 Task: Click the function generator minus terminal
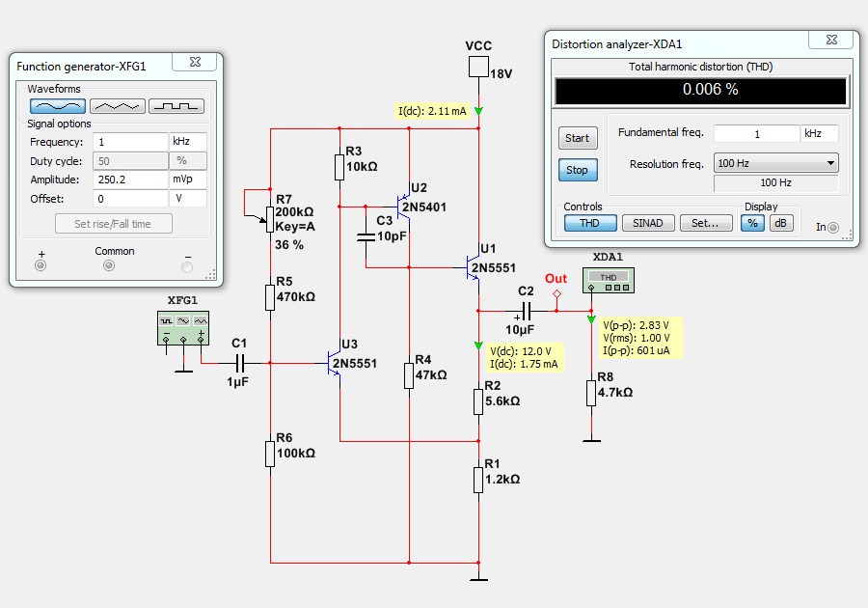pos(188,267)
